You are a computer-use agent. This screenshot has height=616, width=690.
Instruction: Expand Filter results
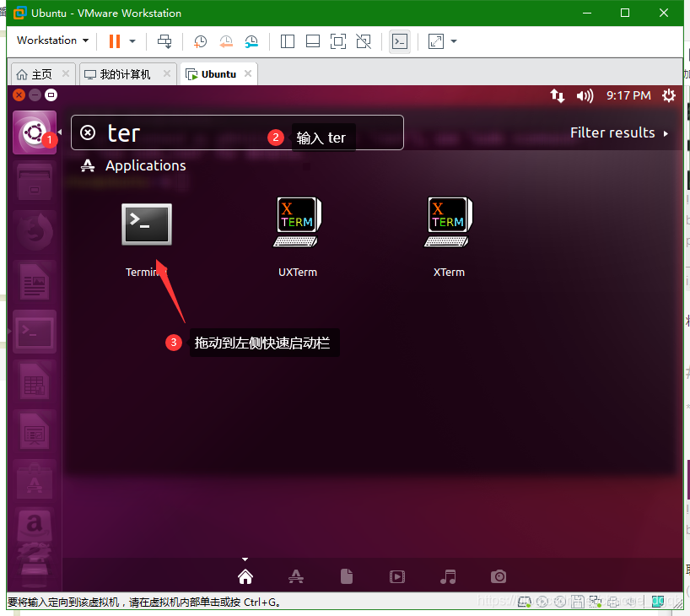tap(619, 132)
